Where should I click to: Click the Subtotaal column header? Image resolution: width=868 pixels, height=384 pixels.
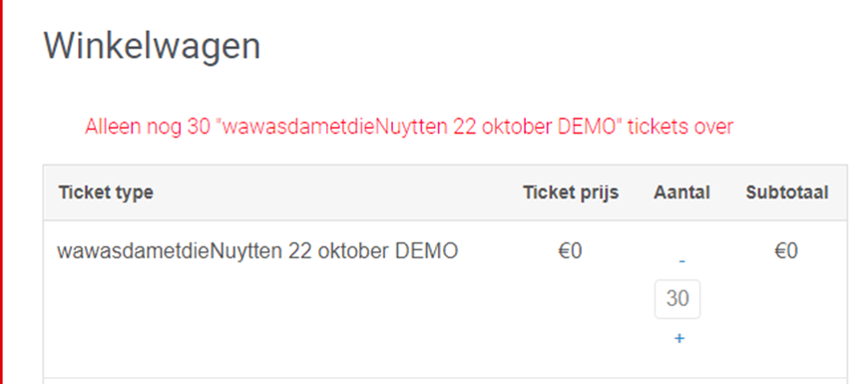[x=786, y=192]
